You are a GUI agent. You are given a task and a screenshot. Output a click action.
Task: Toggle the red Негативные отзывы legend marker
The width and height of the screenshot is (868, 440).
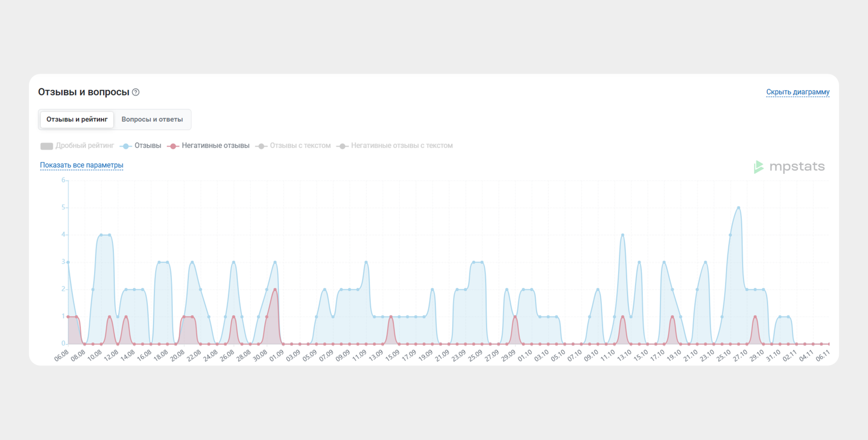pos(173,146)
